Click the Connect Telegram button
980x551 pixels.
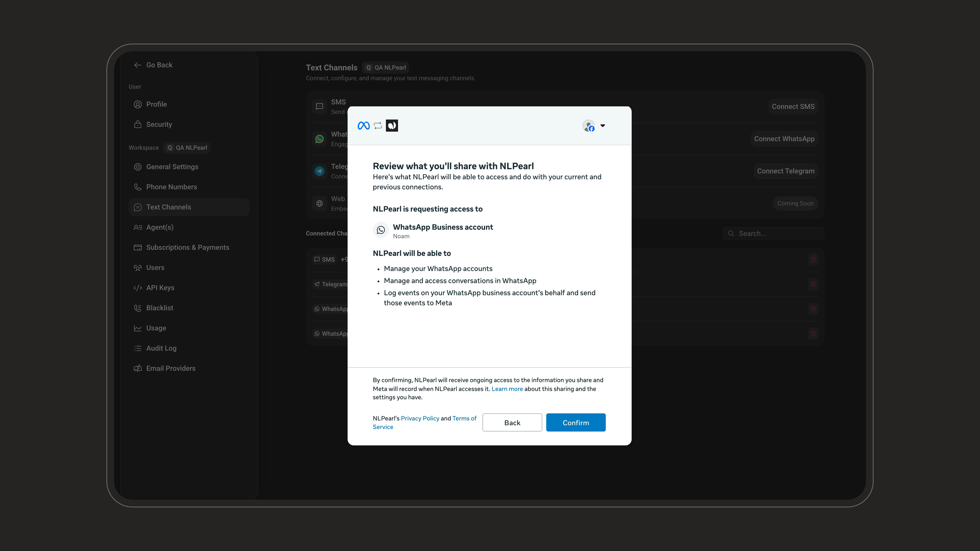pos(786,171)
